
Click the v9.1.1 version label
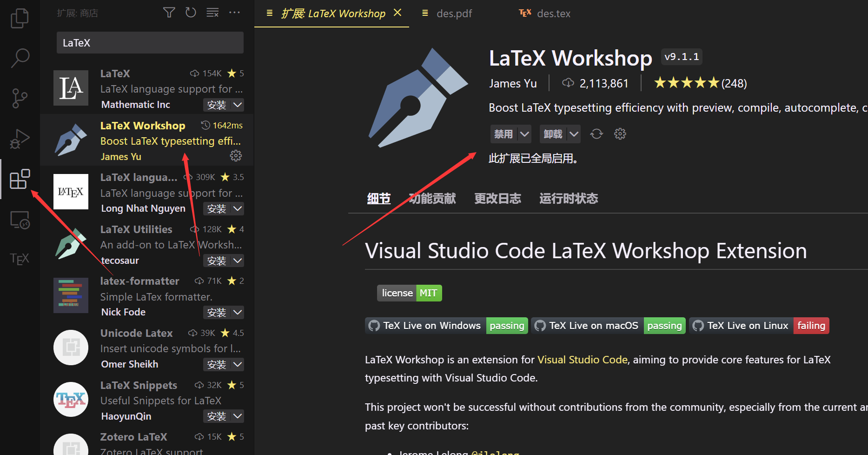tap(682, 57)
